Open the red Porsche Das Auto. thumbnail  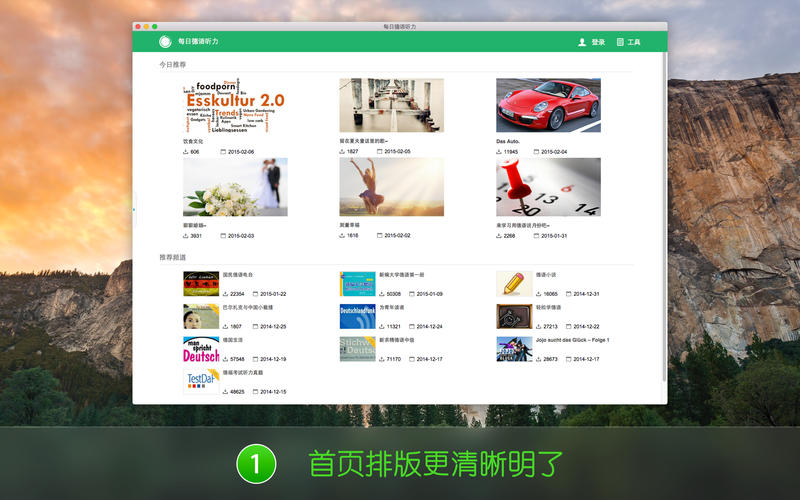click(x=548, y=105)
